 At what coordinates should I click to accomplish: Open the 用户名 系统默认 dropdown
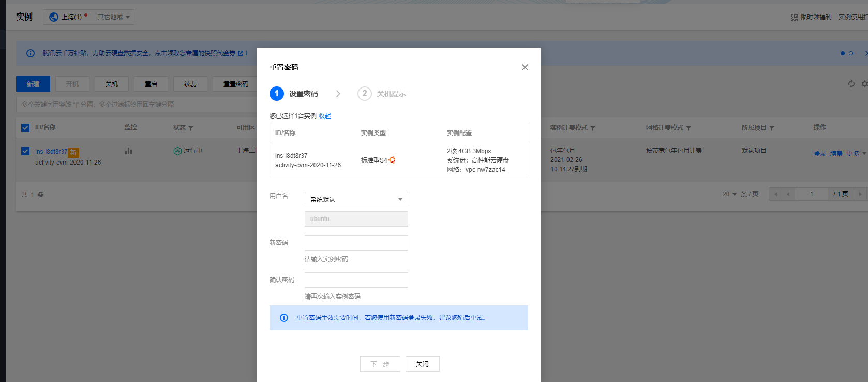coord(356,199)
